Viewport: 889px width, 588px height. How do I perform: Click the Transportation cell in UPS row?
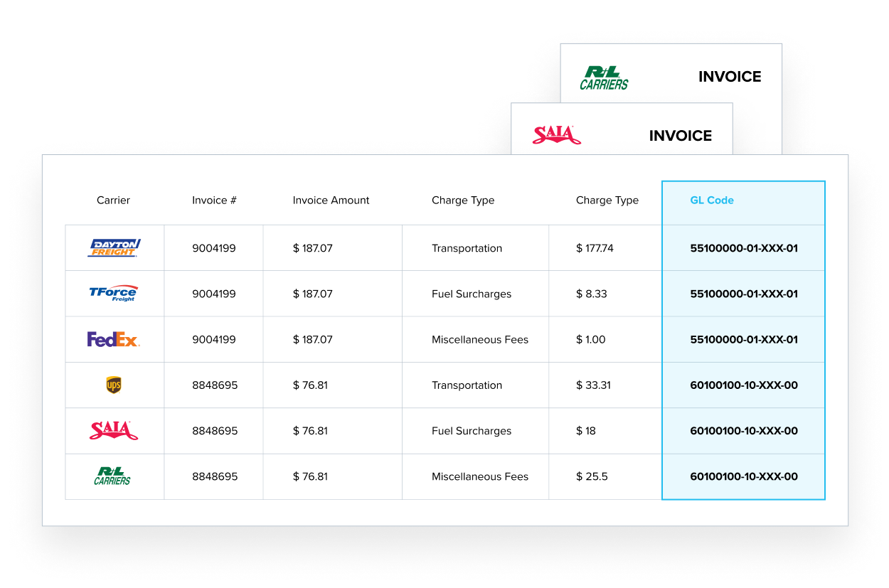pos(467,385)
